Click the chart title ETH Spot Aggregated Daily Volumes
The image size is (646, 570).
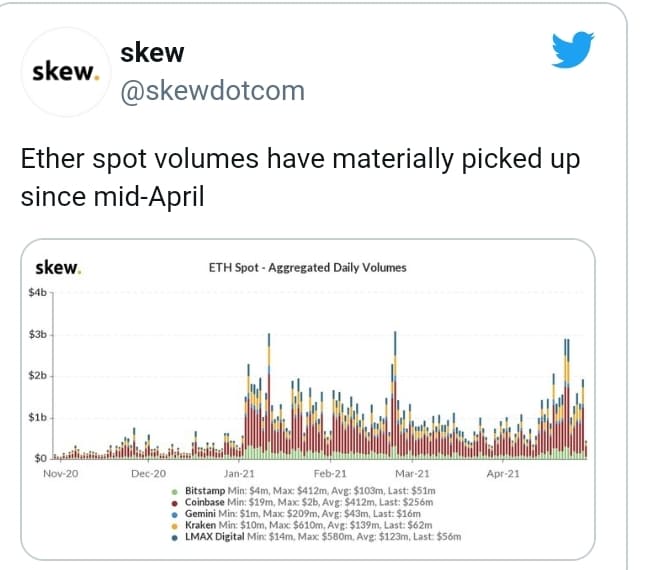point(307,268)
